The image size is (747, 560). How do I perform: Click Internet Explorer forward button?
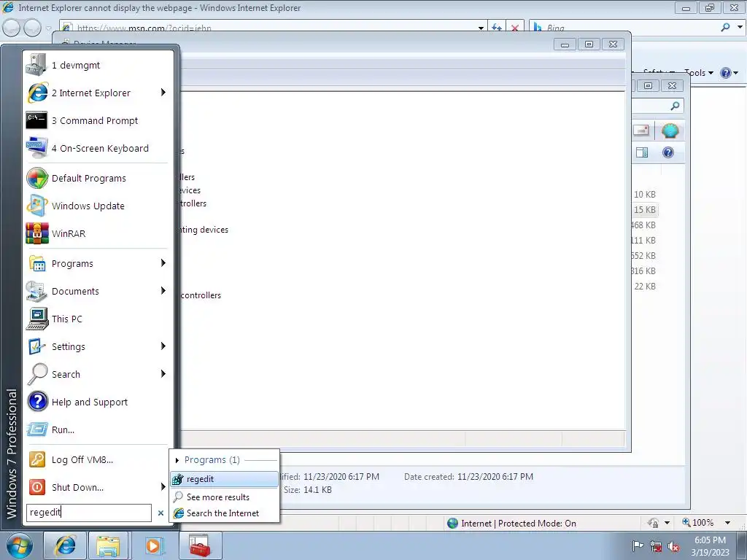tap(32, 28)
